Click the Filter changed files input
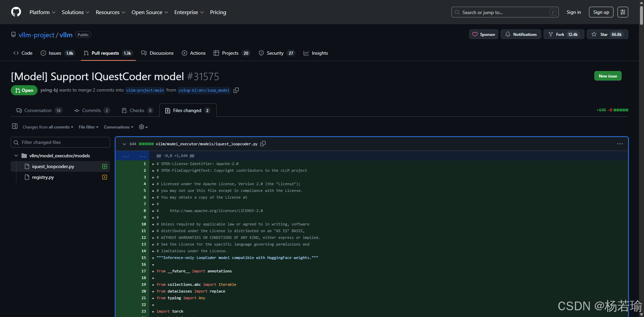Image resolution: width=644 pixels, height=317 pixels. 60,142
